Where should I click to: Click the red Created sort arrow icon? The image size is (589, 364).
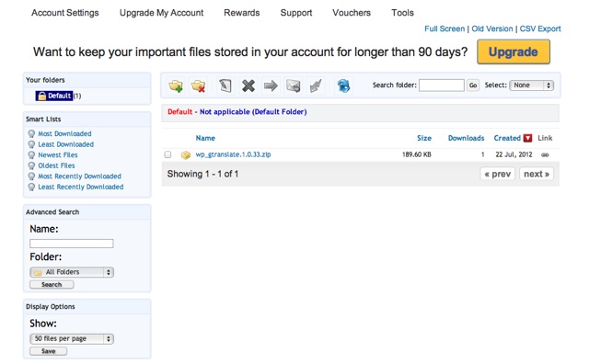tap(527, 138)
